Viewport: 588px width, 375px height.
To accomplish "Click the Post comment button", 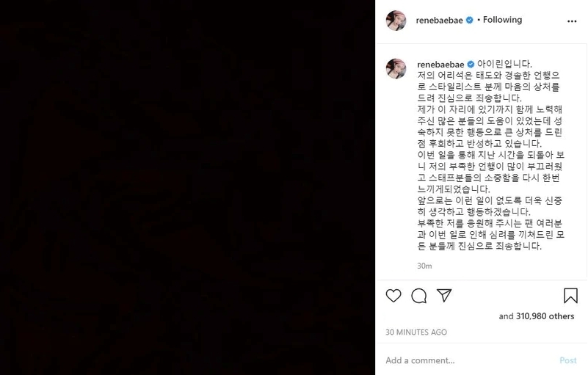I will point(567,360).
